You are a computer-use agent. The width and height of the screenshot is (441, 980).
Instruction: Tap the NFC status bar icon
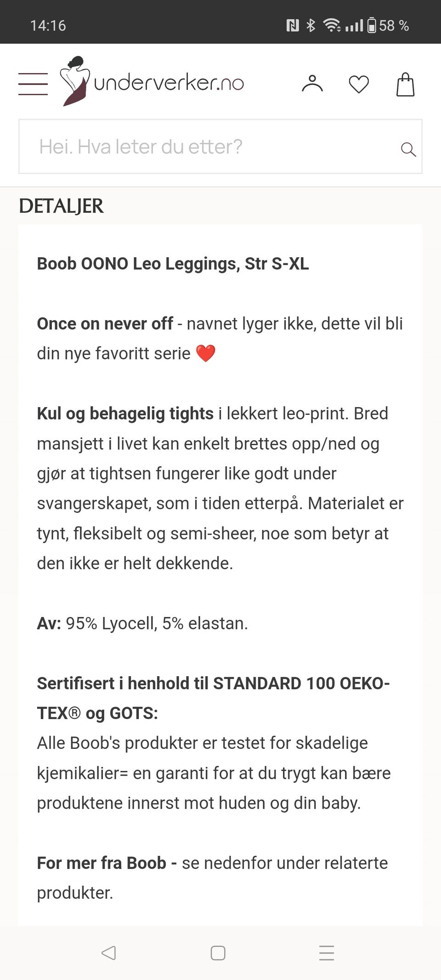click(293, 25)
